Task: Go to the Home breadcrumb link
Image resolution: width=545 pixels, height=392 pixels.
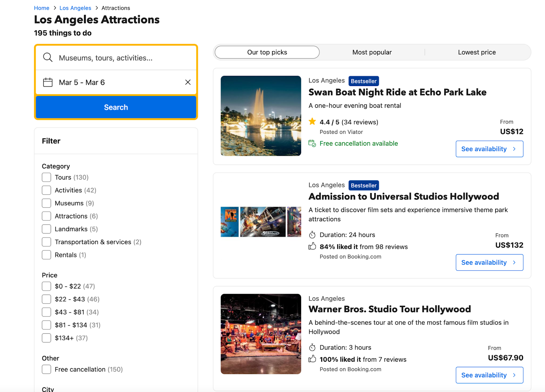Action: (42, 8)
